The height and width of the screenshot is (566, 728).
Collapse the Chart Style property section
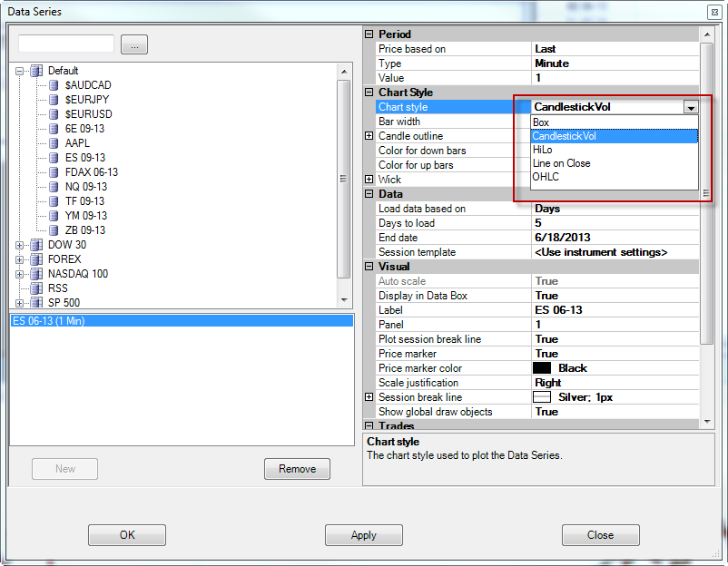[369, 92]
